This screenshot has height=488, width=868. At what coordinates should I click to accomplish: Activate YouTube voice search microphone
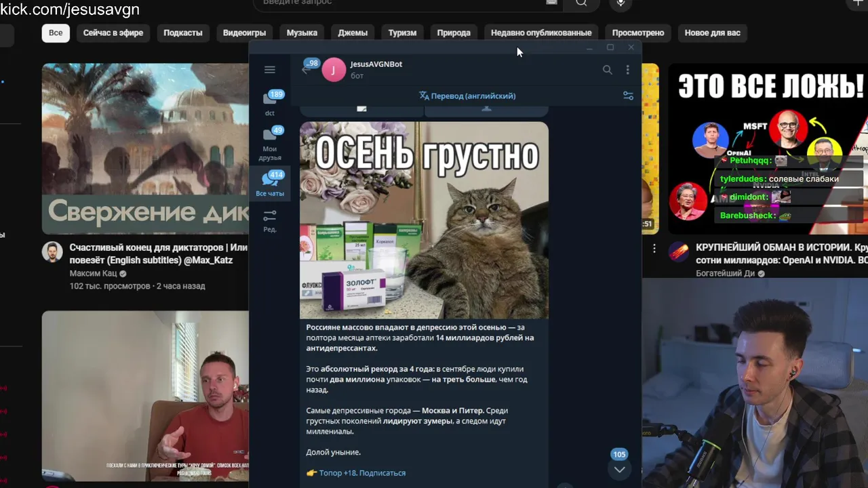(620, 3)
